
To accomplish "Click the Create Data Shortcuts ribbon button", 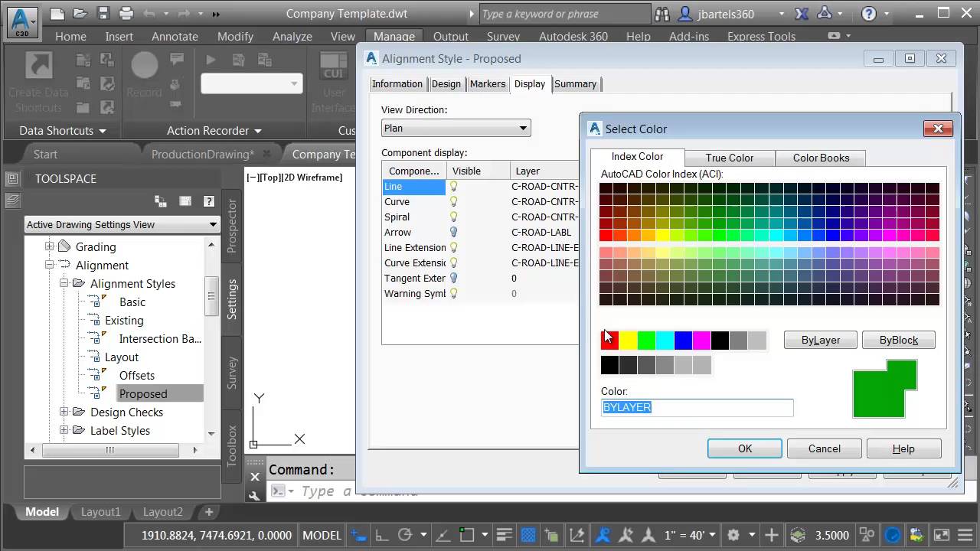I will click(39, 83).
